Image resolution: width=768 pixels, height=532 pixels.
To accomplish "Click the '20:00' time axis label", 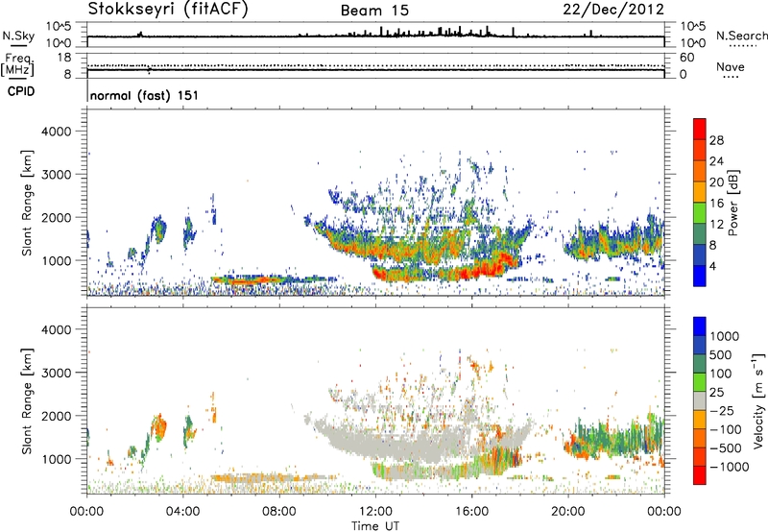I will click(568, 512).
